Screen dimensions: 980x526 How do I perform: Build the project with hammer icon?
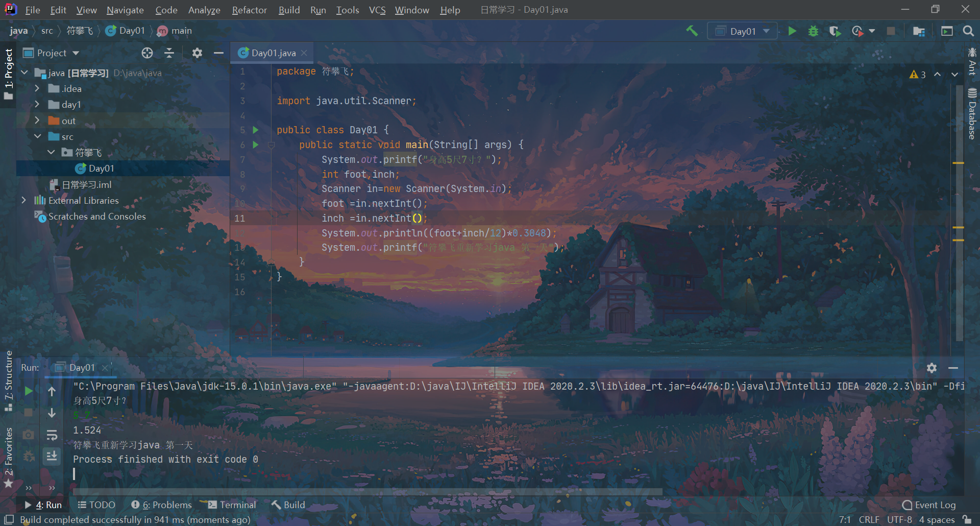692,31
